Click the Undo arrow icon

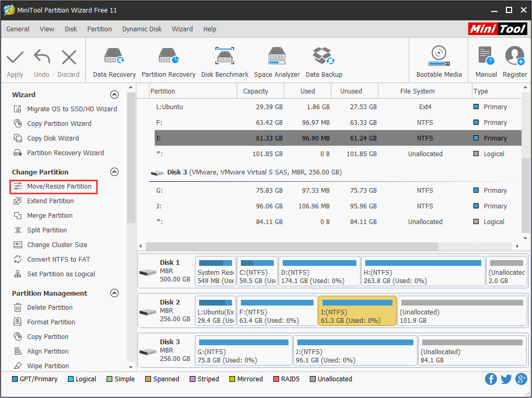42,56
